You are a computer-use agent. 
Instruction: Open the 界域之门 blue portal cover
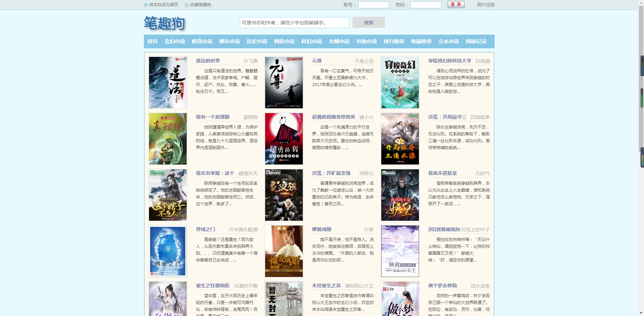click(x=168, y=251)
